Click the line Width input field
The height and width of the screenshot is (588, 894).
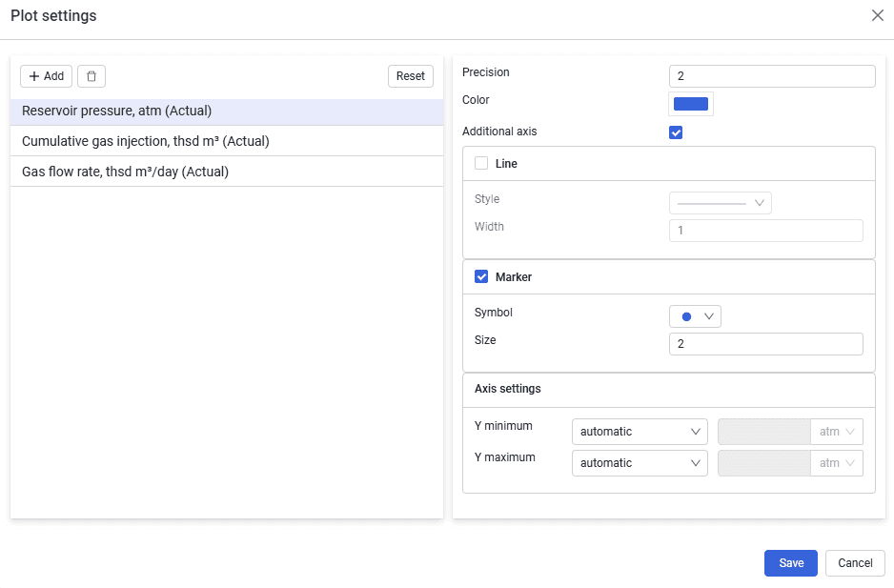point(765,231)
